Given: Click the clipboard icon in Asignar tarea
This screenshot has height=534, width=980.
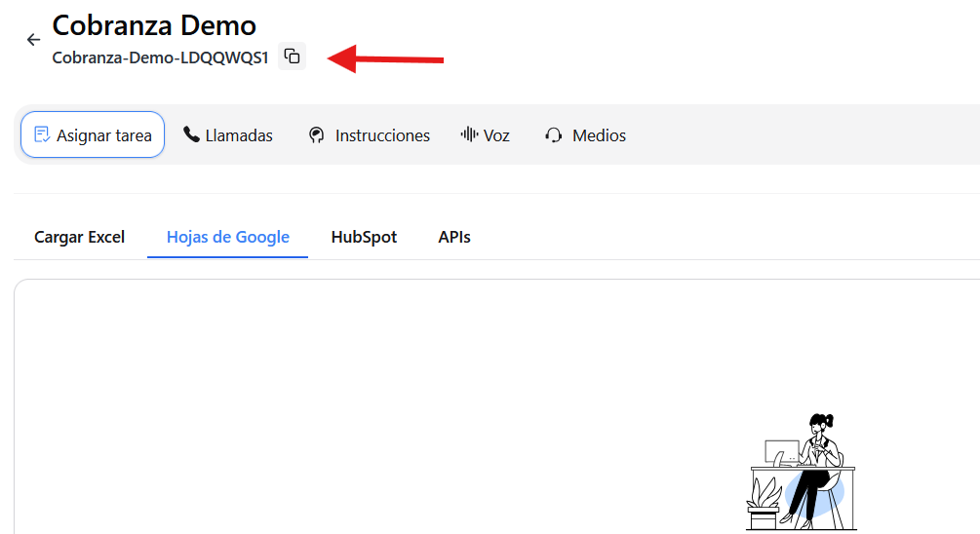Looking at the screenshot, I should pyautogui.click(x=42, y=134).
